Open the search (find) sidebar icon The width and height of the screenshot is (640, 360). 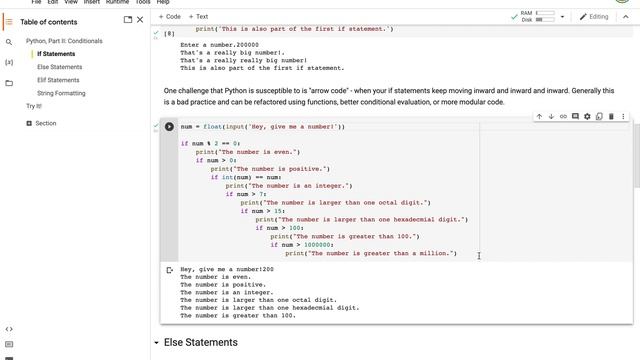point(9,42)
